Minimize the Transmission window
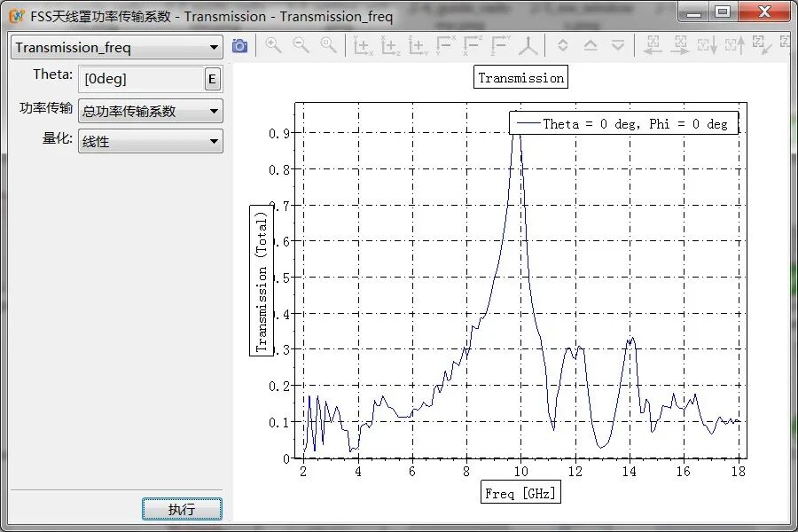The height and width of the screenshot is (532, 798). (x=693, y=12)
